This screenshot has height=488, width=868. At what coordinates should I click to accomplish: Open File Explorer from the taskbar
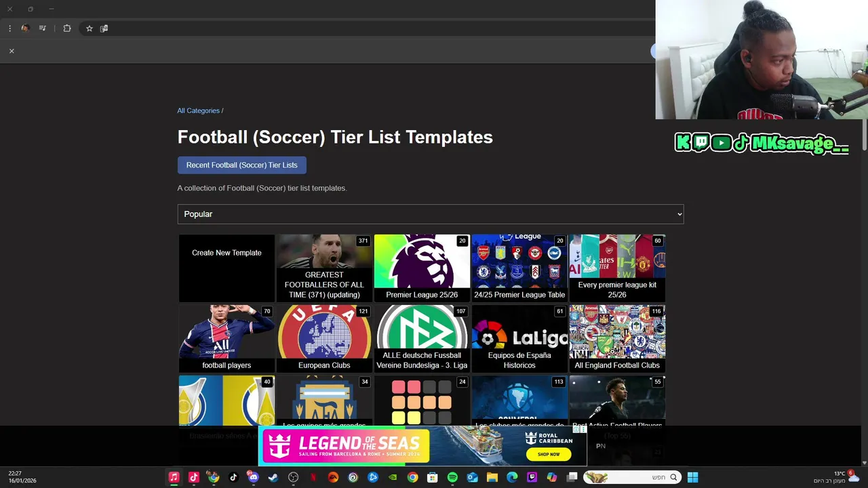click(x=492, y=477)
